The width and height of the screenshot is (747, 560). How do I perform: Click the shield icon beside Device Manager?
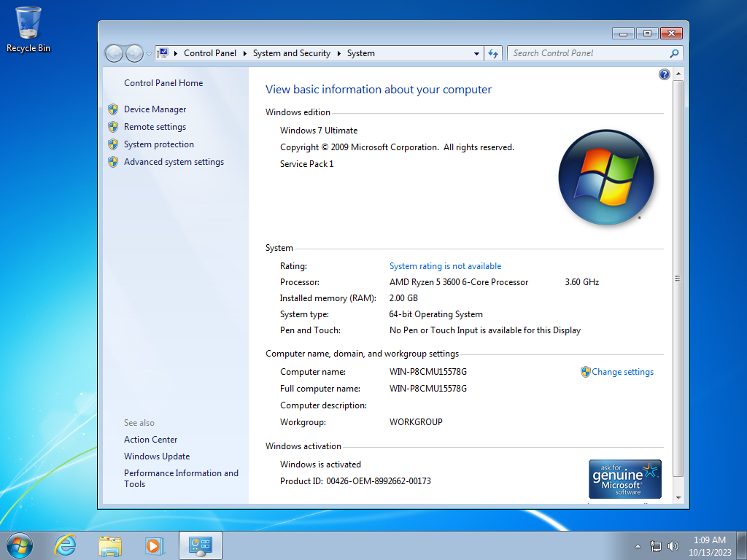(x=113, y=109)
